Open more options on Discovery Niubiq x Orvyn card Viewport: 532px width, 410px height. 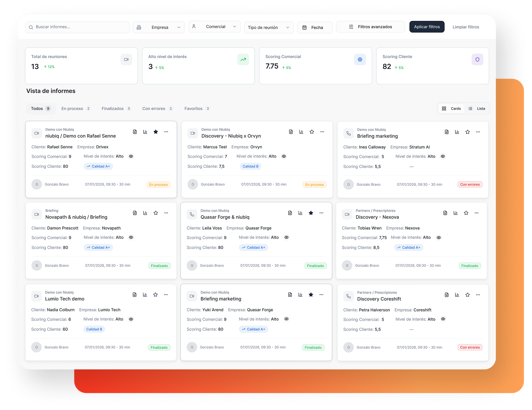[322, 132]
